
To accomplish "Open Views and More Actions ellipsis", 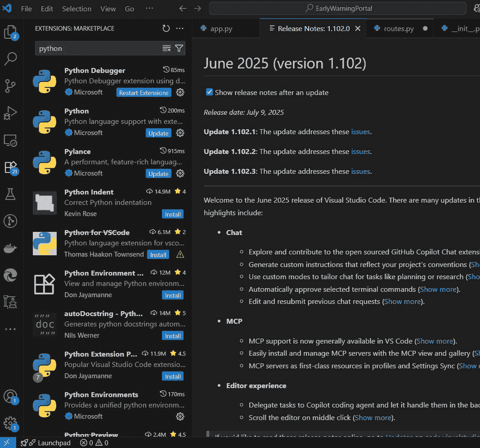I will (x=180, y=28).
